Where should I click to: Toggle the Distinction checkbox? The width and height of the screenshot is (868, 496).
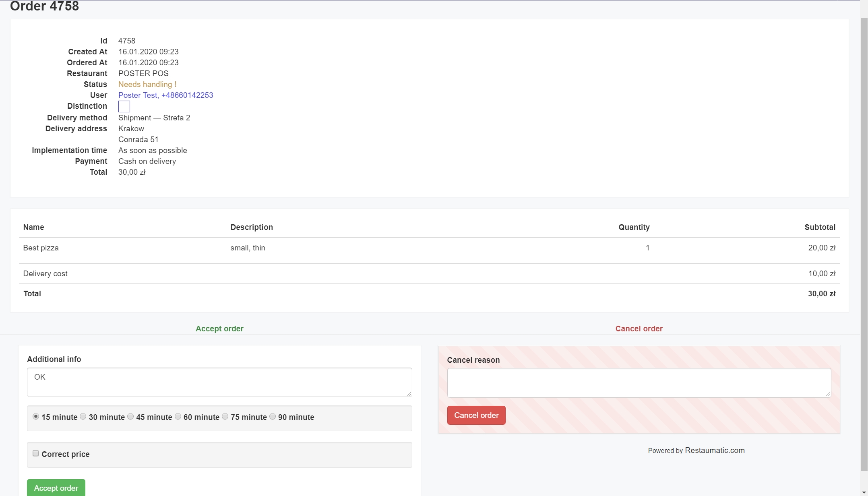[x=124, y=106]
